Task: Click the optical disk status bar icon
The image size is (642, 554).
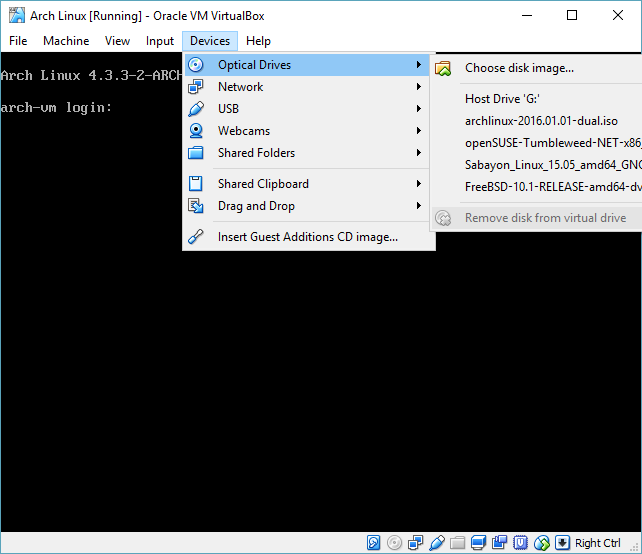Action: pos(394,543)
